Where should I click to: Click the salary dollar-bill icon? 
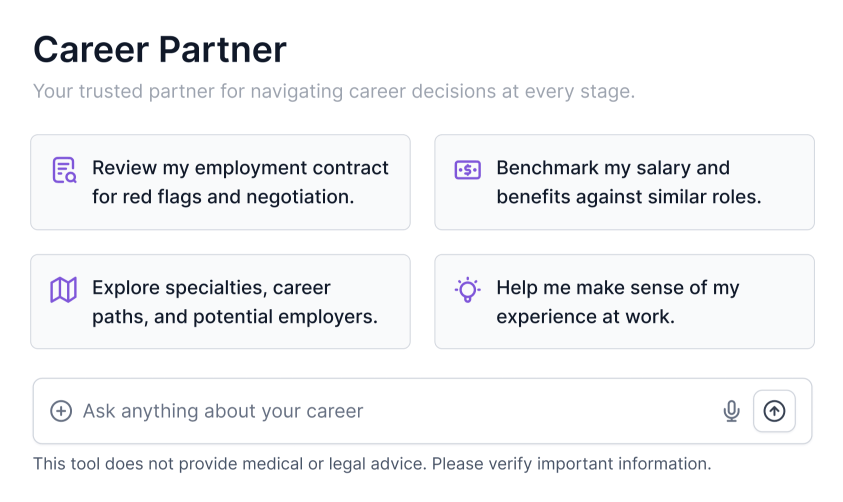(x=467, y=170)
